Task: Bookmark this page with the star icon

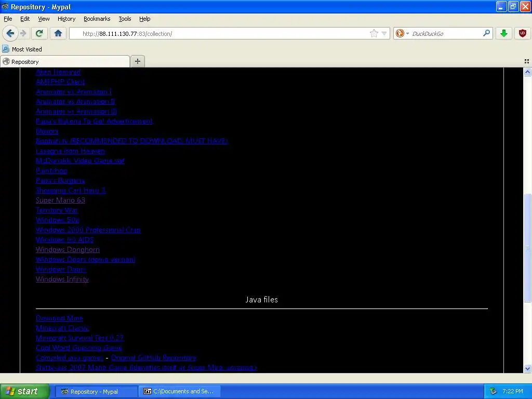Action: tap(374, 33)
